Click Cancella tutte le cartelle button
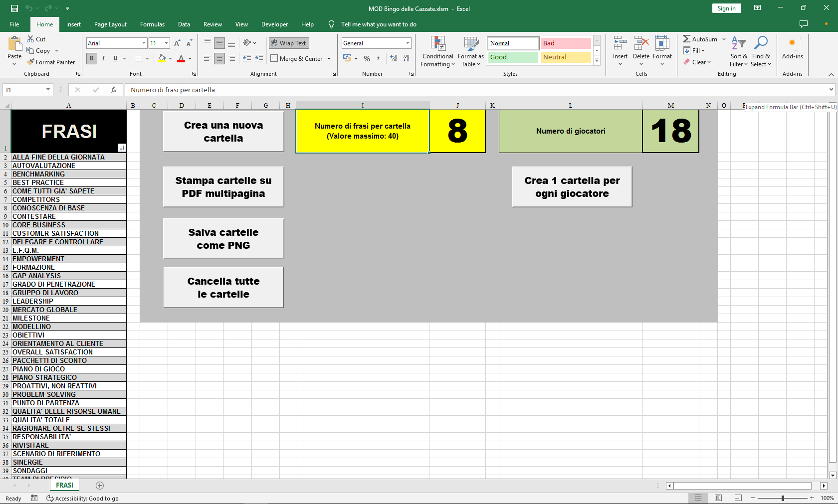This screenshot has width=838, height=504. 223,288
